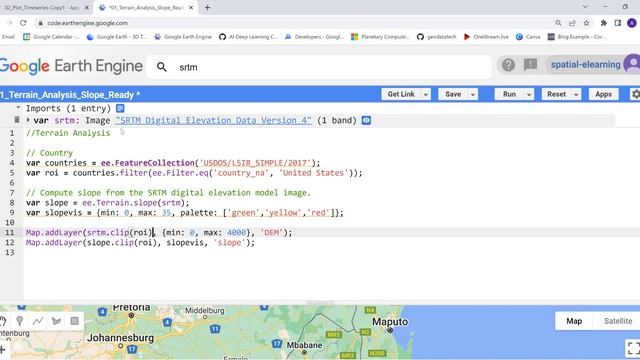The height and width of the screenshot is (360, 640).
Task: Open the Canva bookmark
Action: pos(528,37)
